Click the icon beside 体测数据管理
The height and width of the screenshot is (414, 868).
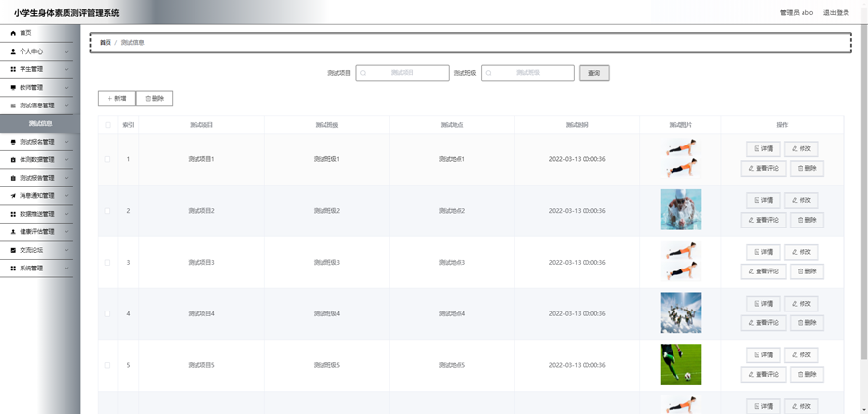point(13,160)
